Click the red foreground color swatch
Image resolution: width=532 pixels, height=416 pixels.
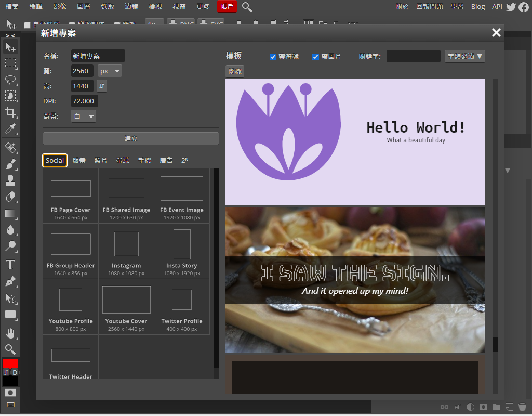coord(10,363)
